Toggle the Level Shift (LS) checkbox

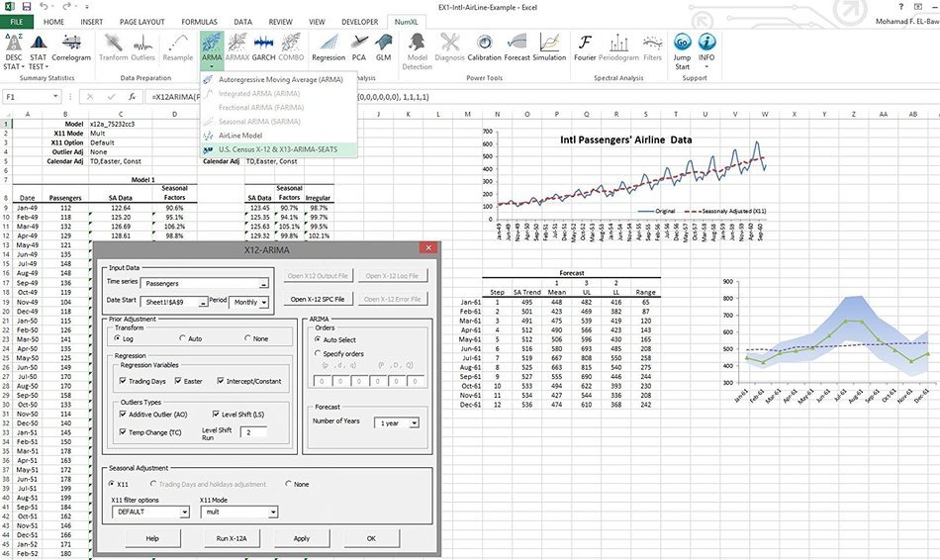pyautogui.click(x=238, y=415)
